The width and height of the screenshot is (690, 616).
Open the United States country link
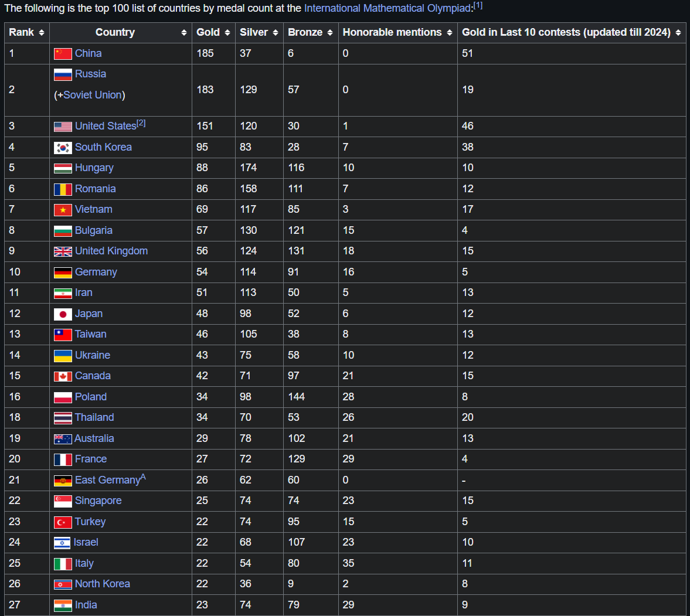pos(106,126)
